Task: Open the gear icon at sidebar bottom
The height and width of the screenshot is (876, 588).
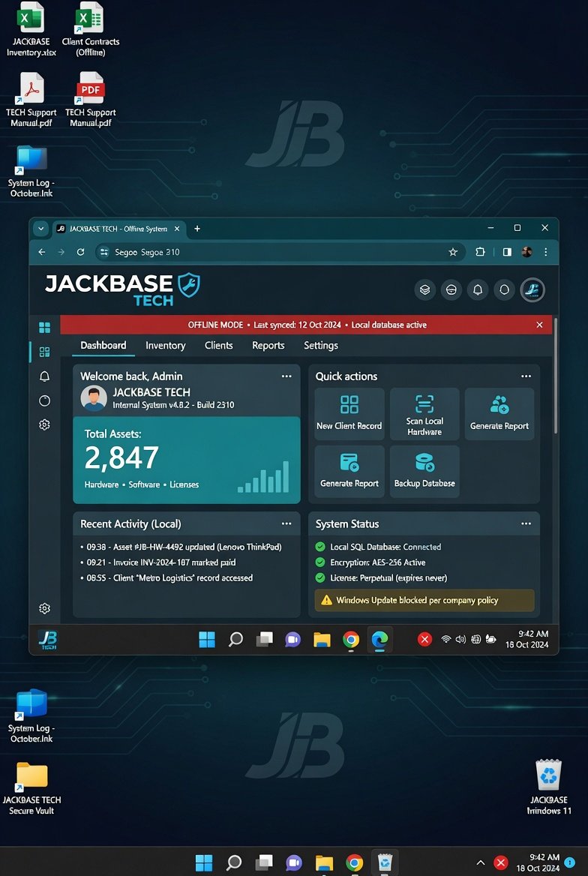Action: pos(45,608)
